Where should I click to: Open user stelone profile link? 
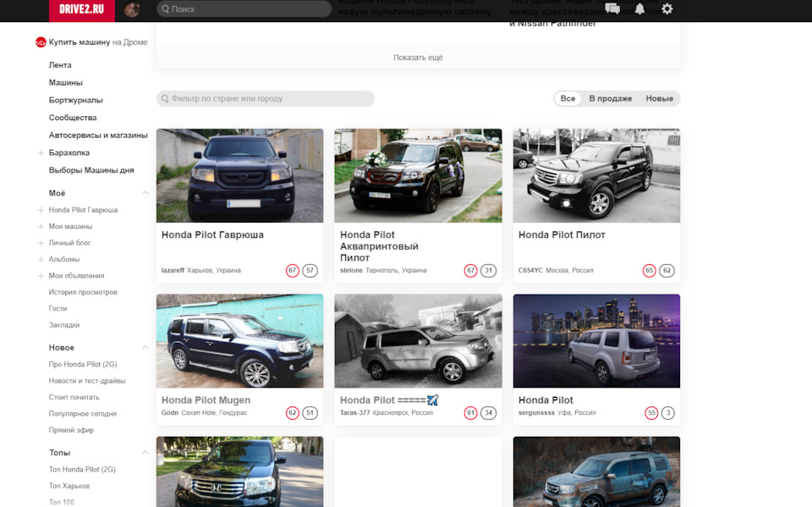pos(351,271)
